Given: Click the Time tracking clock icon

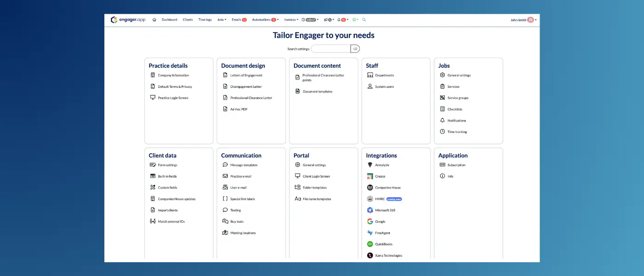Looking at the screenshot, I should 443,132.
